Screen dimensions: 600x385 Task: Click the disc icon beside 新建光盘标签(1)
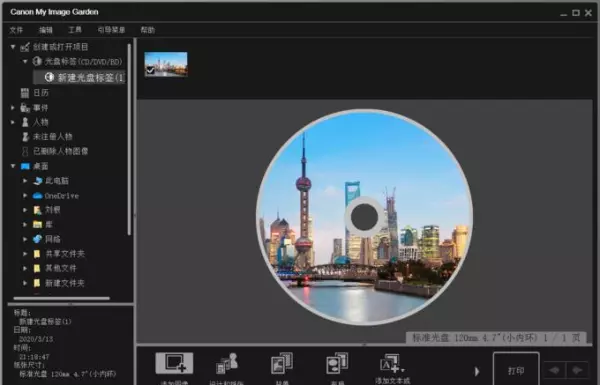tap(49, 77)
